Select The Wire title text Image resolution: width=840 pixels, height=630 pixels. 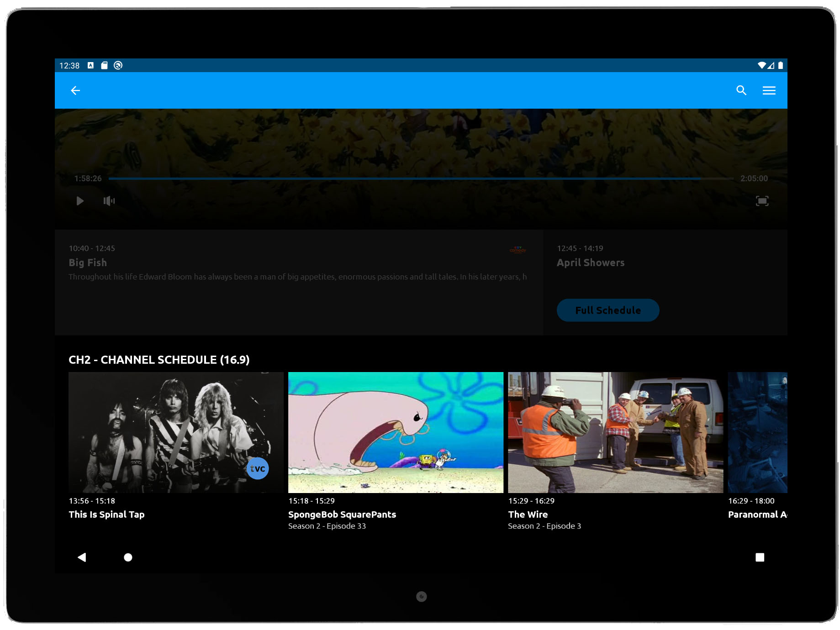pos(528,514)
